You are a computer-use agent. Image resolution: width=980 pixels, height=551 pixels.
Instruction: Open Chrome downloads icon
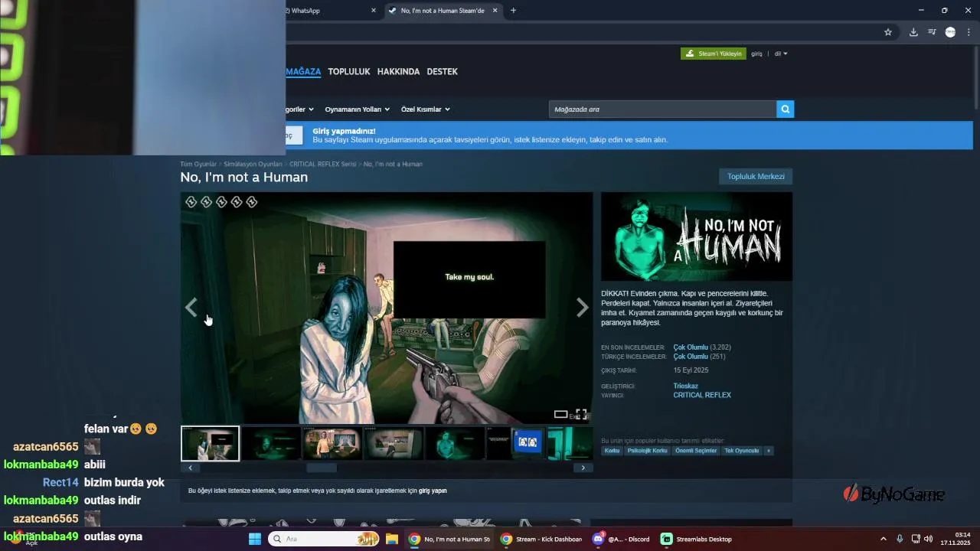pyautogui.click(x=913, y=32)
